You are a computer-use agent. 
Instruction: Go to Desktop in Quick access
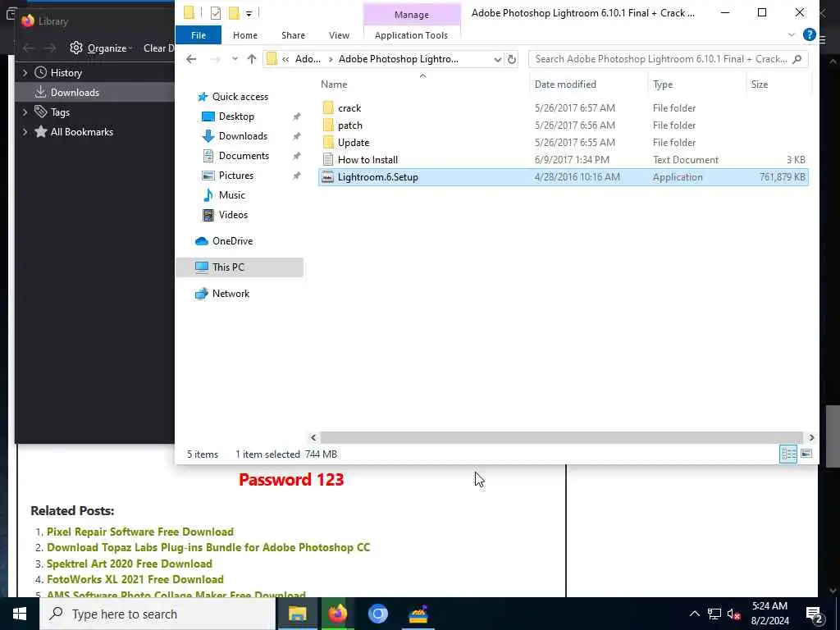point(236,116)
